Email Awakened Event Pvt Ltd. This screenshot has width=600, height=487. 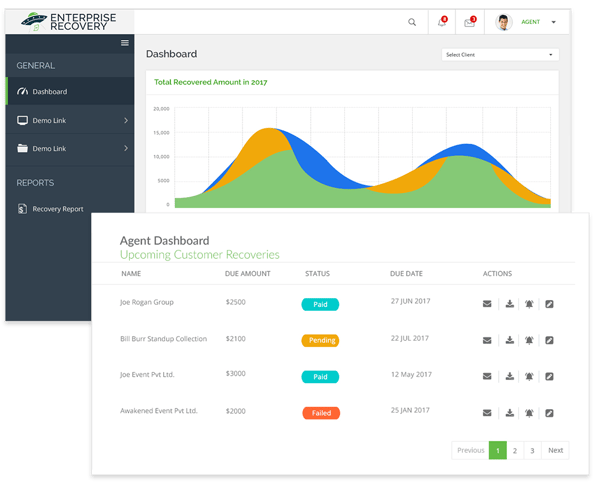[x=487, y=413]
